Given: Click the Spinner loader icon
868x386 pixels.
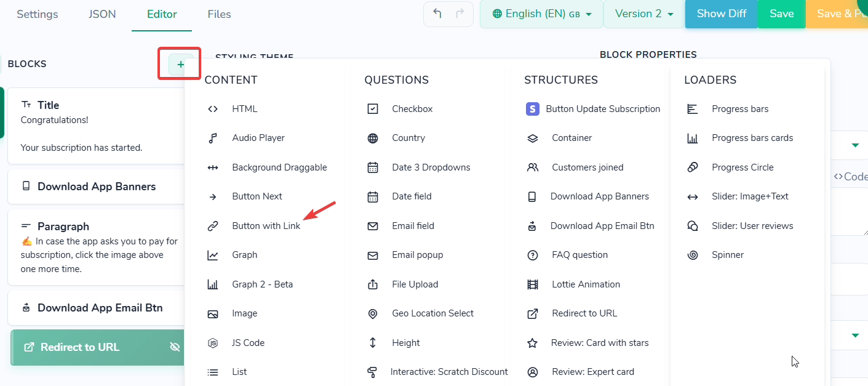Looking at the screenshot, I should tap(693, 255).
